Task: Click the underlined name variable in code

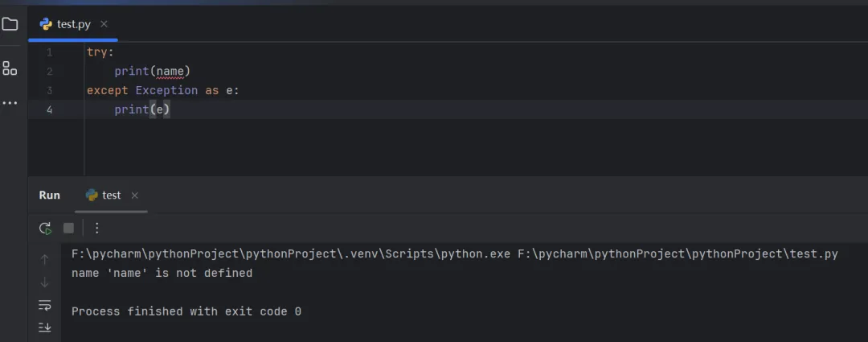Action: (x=170, y=71)
